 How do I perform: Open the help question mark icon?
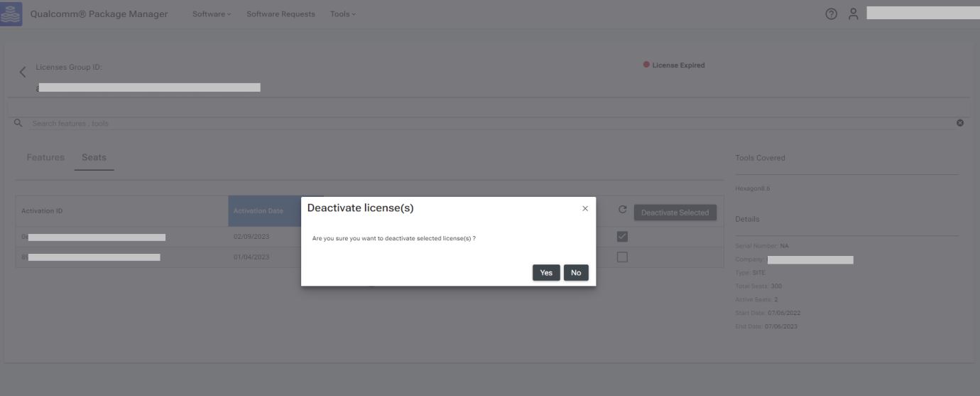tap(832, 15)
